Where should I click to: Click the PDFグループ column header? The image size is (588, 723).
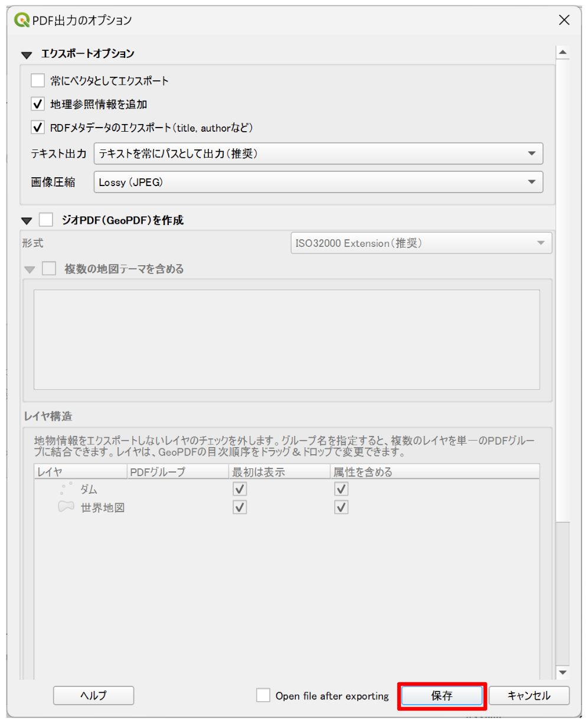(x=178, y=472)
